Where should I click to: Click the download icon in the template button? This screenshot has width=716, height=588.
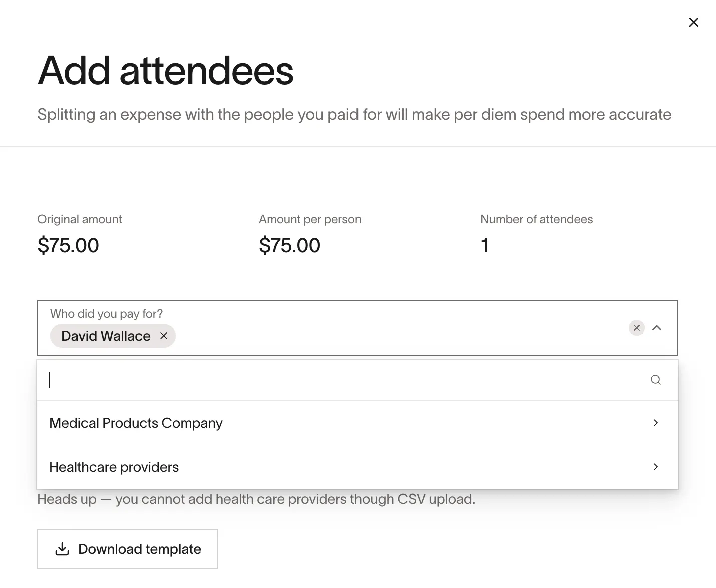coord(62,549)
